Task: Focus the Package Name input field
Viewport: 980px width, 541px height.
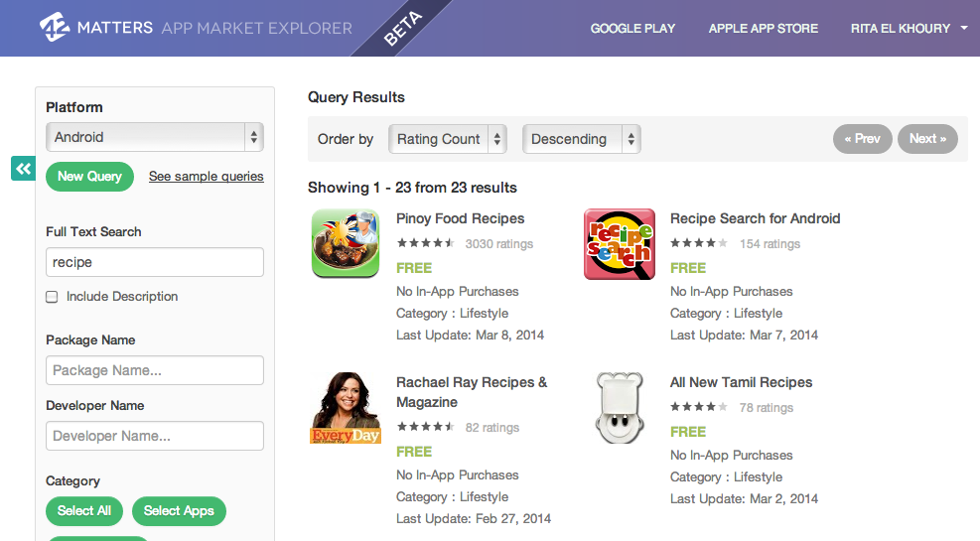Action: pyautogui.click(x=155, y=370)
